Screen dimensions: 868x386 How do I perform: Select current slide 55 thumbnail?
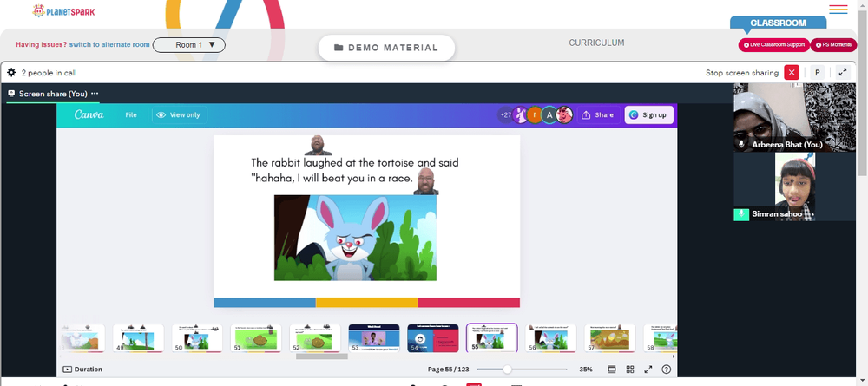tap(491, 338)
